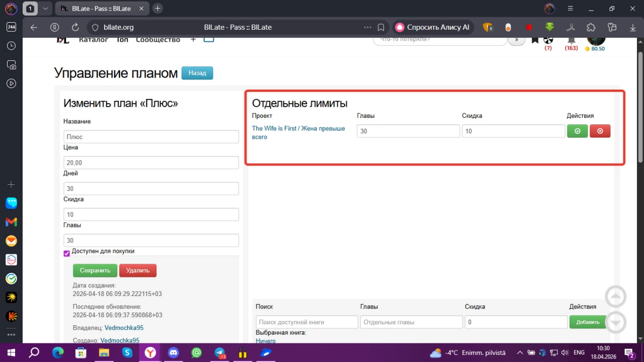Expand the tab list dropdown chevron
Screen dimensions: 644x362
pos(46,9)
